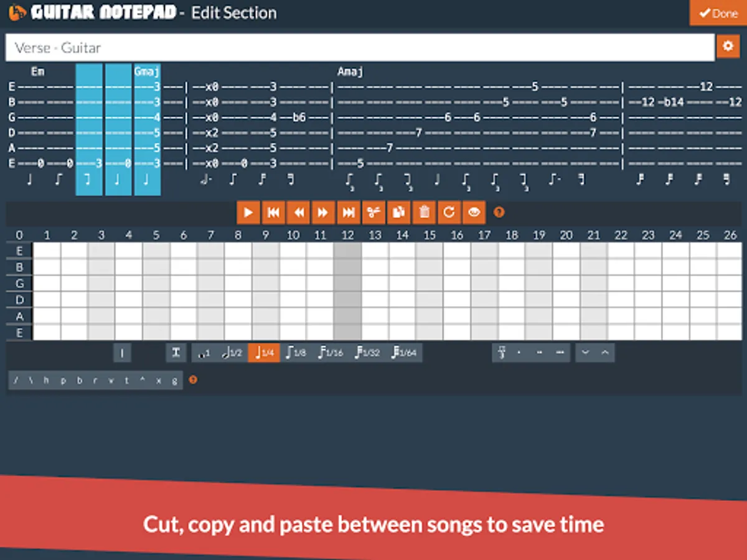Select the 1/8 note duration
Image resolution: width=747 pixels, height=560 pixels.
(x=296, y=353)
